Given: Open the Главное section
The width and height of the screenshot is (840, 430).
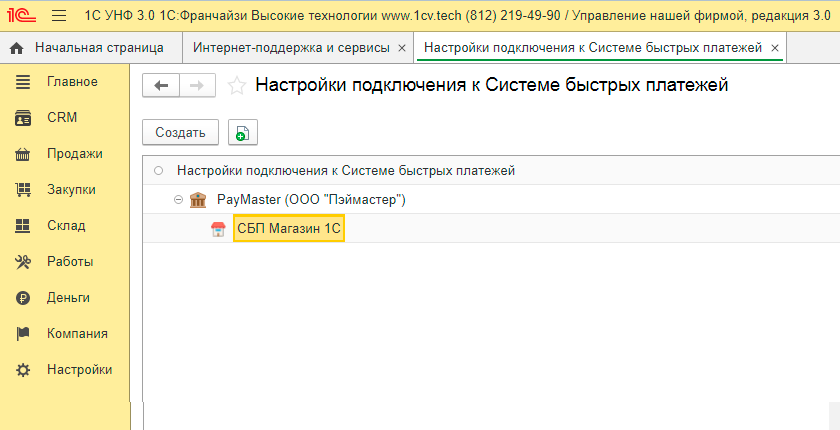Looking at the screenshot, I should point(72,82).
